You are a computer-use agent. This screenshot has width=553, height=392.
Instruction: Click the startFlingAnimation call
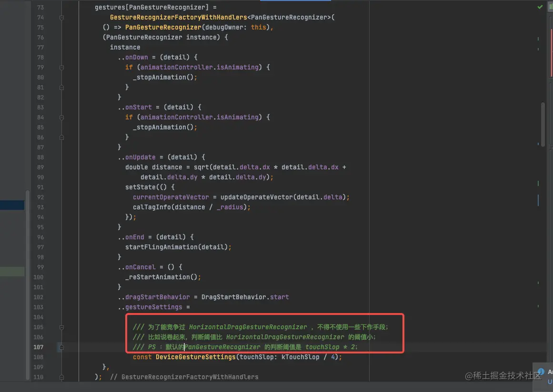click(161, 247)
